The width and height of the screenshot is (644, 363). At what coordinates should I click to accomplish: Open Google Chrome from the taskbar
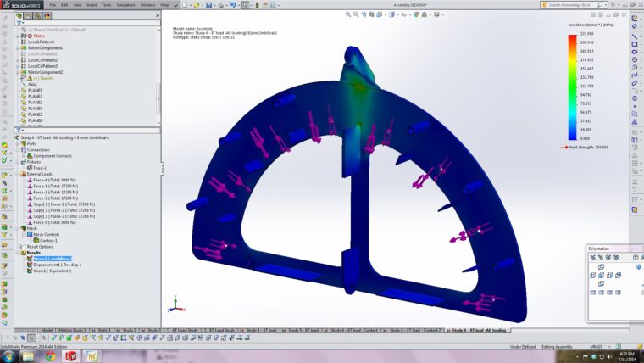pos(49,356)
